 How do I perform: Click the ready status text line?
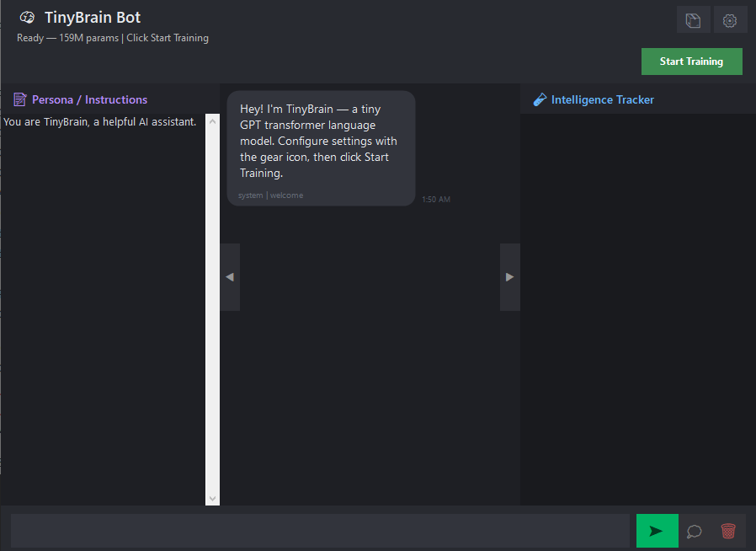pyautogui.click(x=113, y=38)
